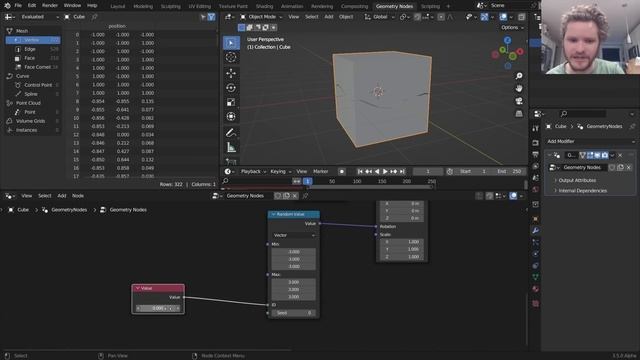Viewport: 640px width, 360px height.
Task: Switch to the Animation workspace tab
Action: coord(292,6)
